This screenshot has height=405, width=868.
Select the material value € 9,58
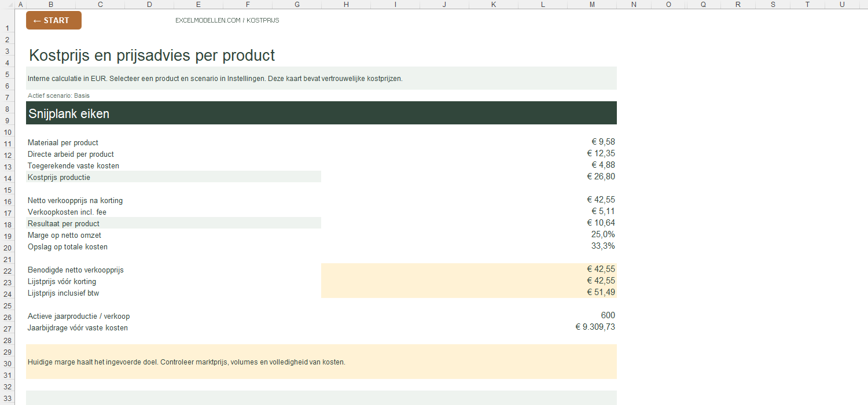603,142
